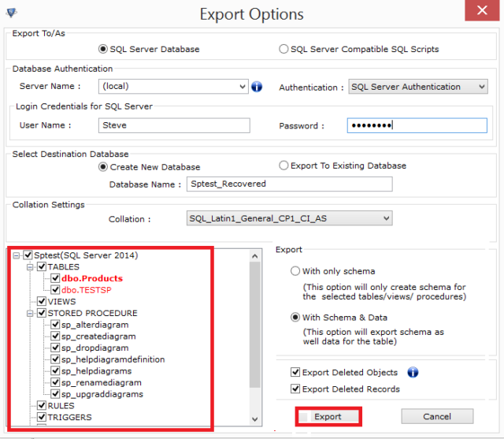Toggle the RULES checkbox

pyautogui.click(x=42, y=406)
